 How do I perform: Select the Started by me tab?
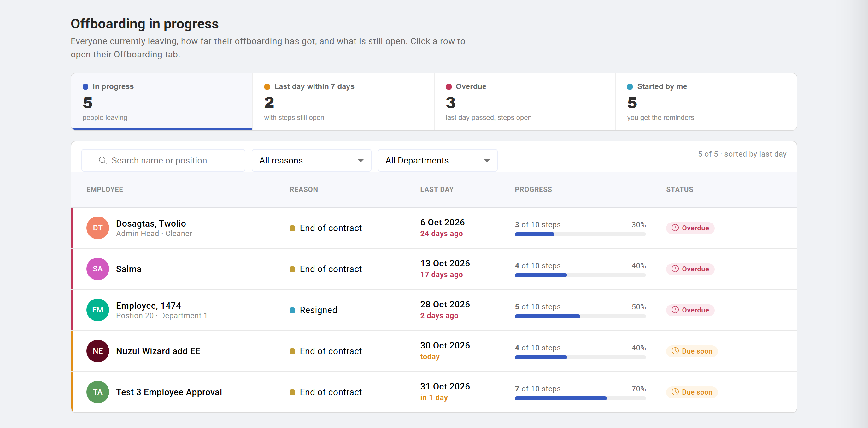click(706, 102)
